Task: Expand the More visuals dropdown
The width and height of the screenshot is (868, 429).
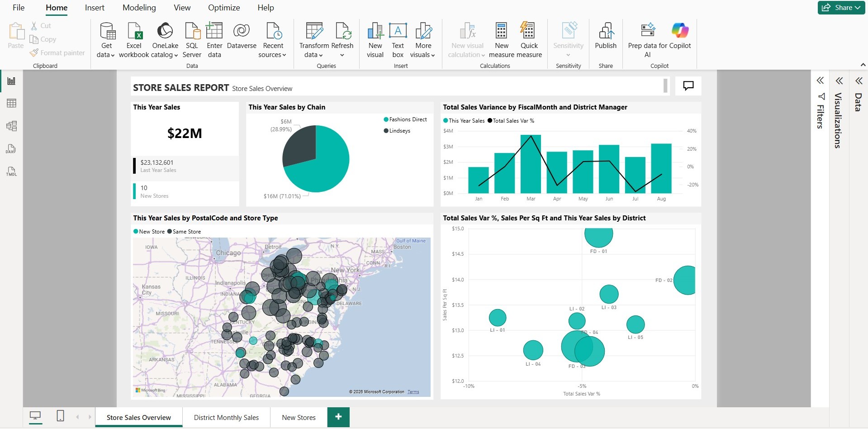Action: point(422,55)
